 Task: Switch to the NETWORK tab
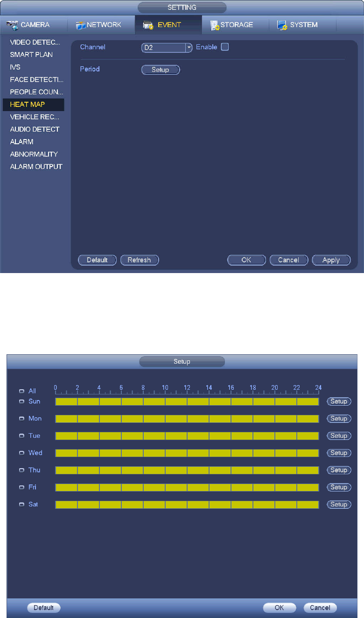click(x=101, y=25)
